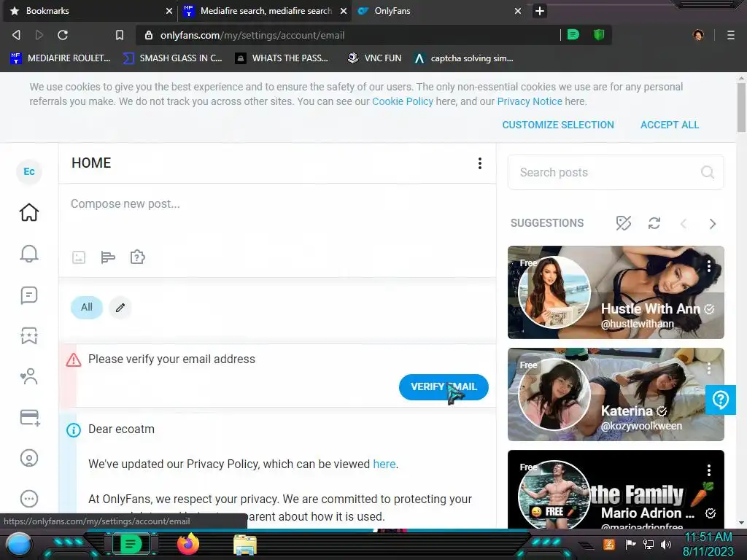Open SMASH GLASS IN C... bookmark
This screenshot has height=560, width=747.
tap(172, 58)
